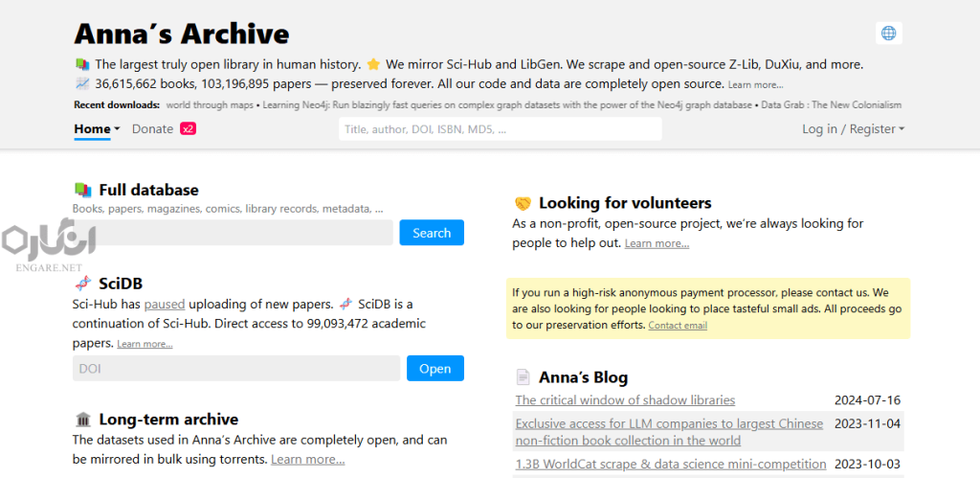Click the blue Search button

click(x=432, y=233)
